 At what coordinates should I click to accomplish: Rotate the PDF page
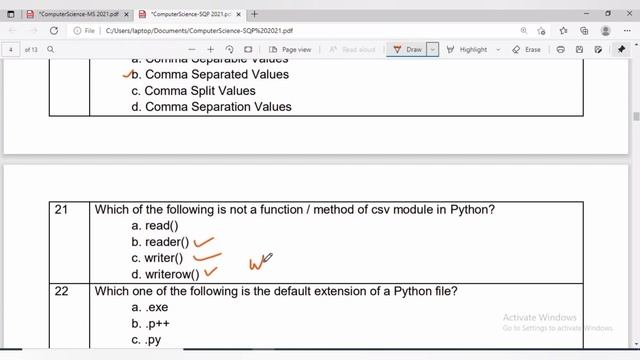point(229,49)
